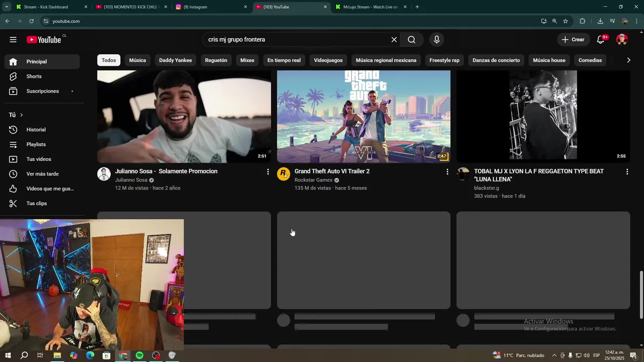Select the Todos filter chip
Image resolution: width=644 pixels, height=362 pixels.
109,60
